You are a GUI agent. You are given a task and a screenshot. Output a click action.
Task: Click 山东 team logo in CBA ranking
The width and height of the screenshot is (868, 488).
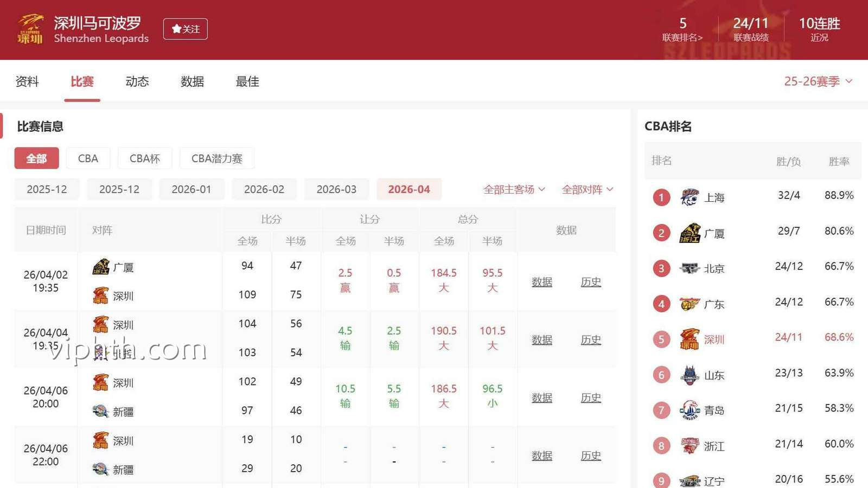coord(690,375)
